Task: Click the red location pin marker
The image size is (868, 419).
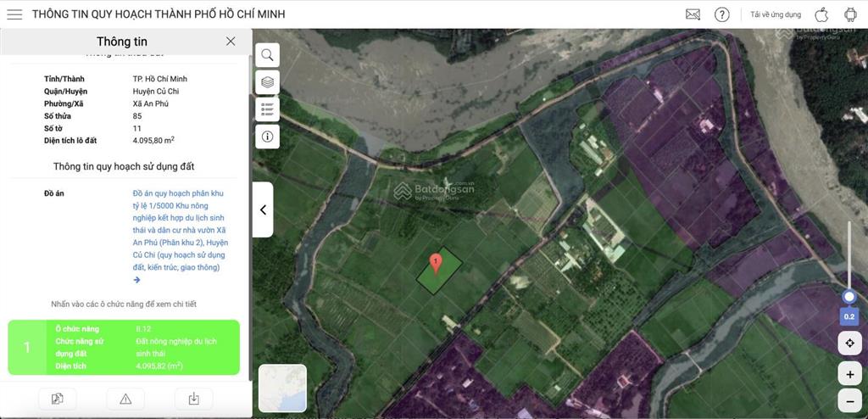Action: 437,264
